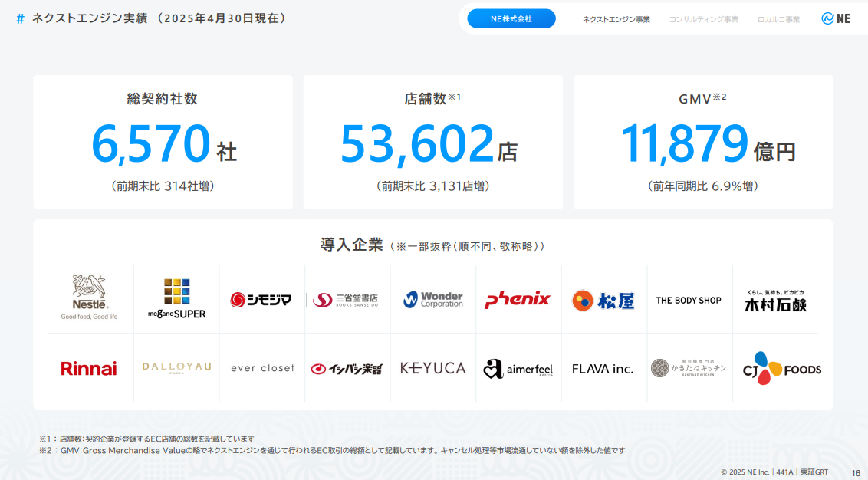
Task: Click footnote ※2 about GMV
Action: (x=332, y=451)
